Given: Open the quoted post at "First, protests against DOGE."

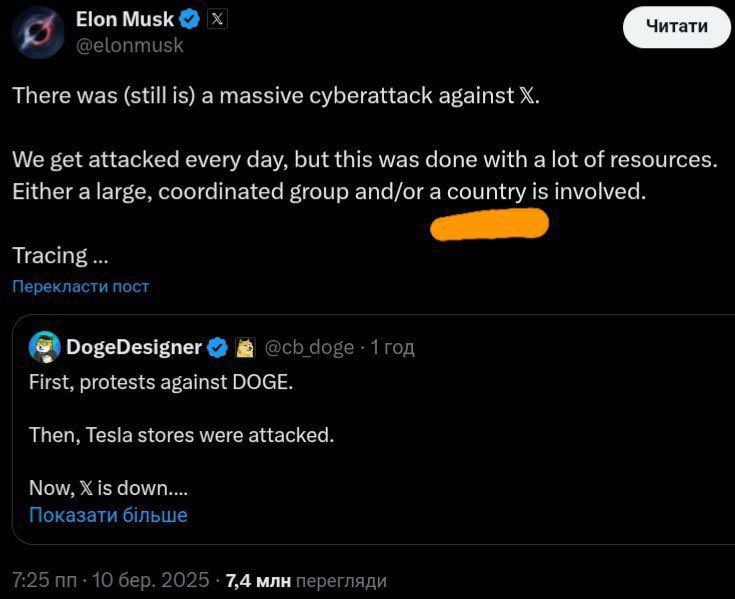Looking at the screenshot, I should point(161,382).
